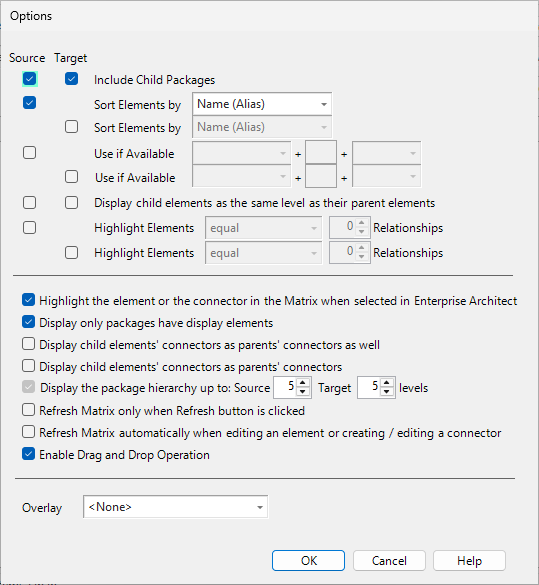This screenshot has height=585, width=539.
Task: Enable Target Use if Available checkbox
Action: point(71,176)
